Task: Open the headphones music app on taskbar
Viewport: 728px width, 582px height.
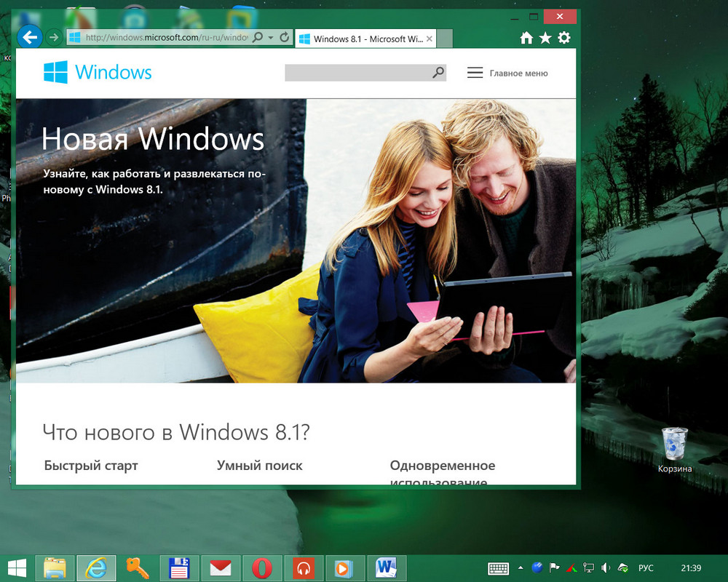Action: [x=303, y=568]
